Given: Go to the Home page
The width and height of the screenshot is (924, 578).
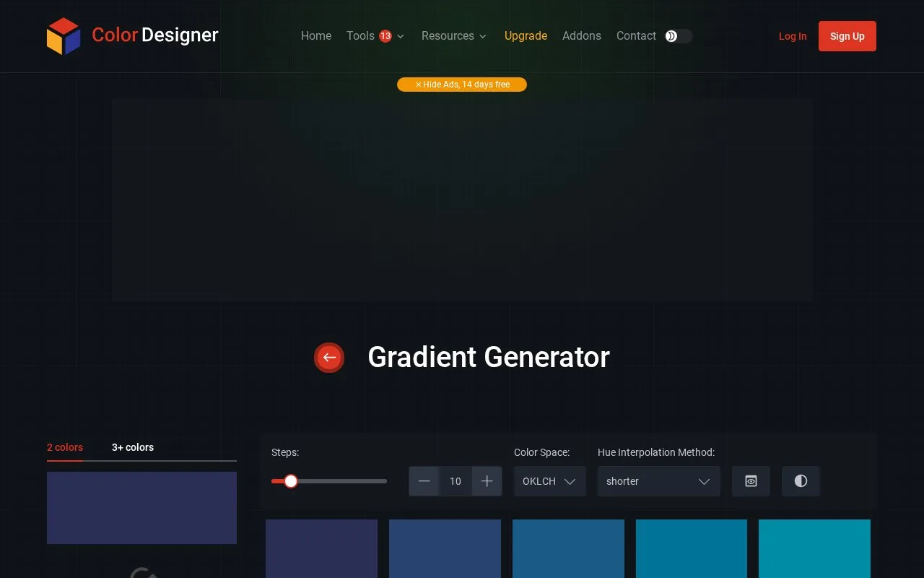Looking at the screenshot, I should pos(316,36).
